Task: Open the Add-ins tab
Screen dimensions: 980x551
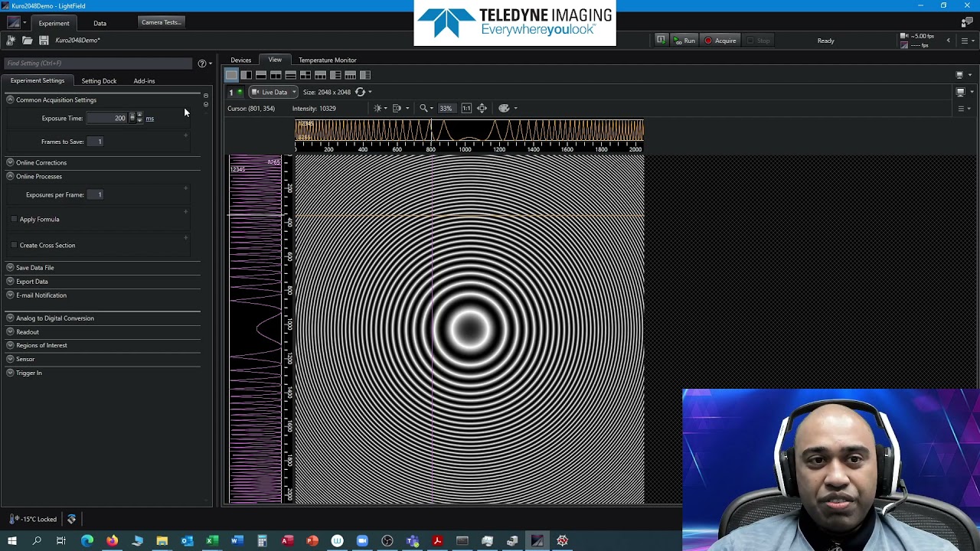Action: [144, 81]
